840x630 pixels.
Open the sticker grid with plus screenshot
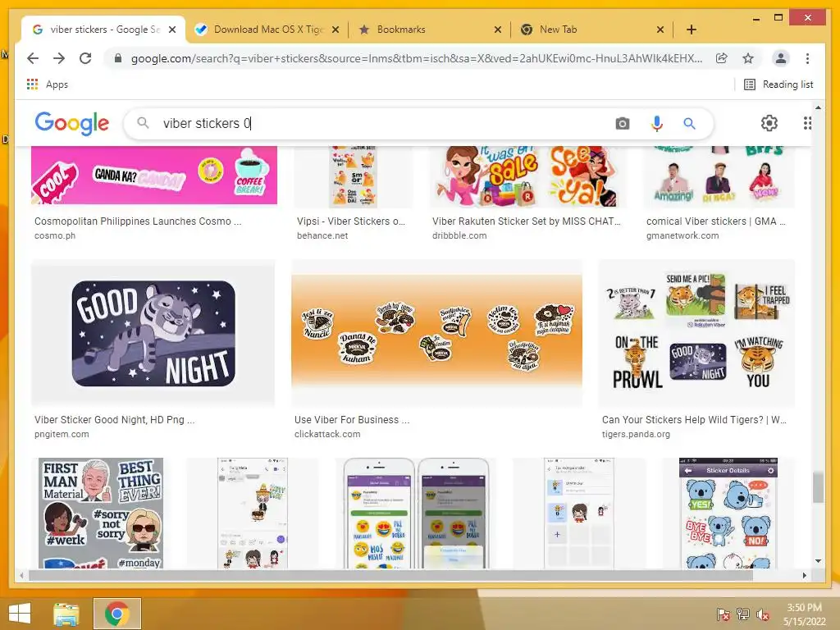(x=579, y=514)
